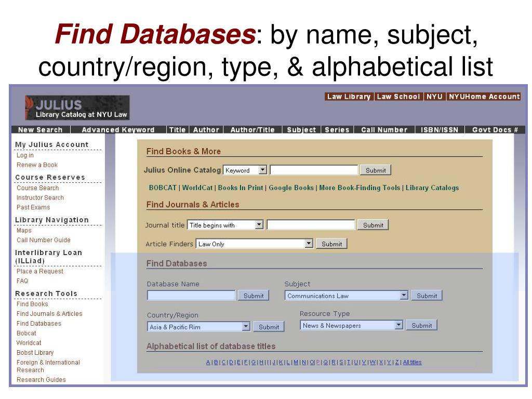Screen dimensions: 532x399
Task: Submit the Journal title search
Action: 373,225
